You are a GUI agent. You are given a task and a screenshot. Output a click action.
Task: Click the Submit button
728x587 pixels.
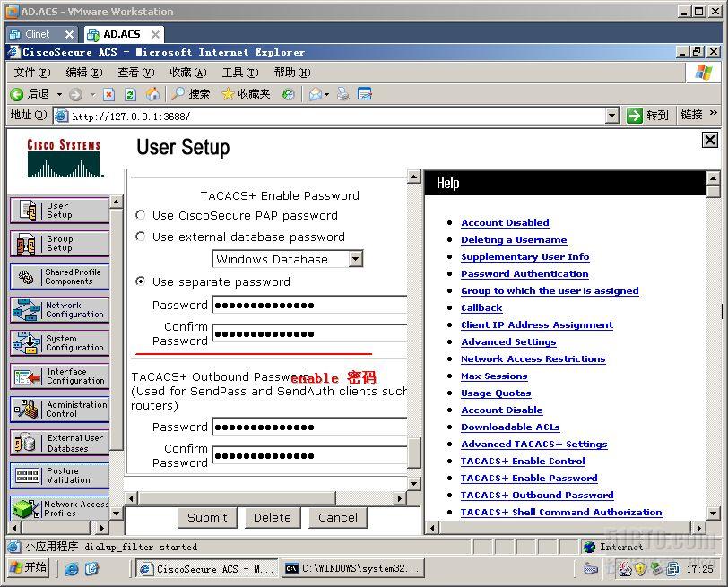tap(207, 517)
